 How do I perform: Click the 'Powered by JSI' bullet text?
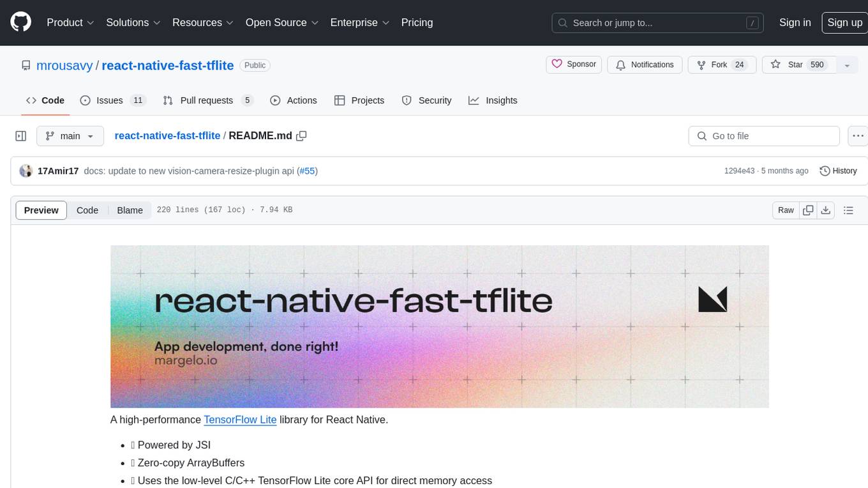point(174,445)
